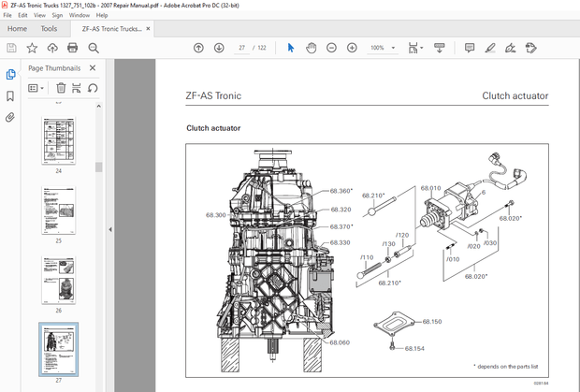The width and height of the screenshot is (580, 392).
Task: Click the cloud upload share icon
Action: [x=52, y=48]
